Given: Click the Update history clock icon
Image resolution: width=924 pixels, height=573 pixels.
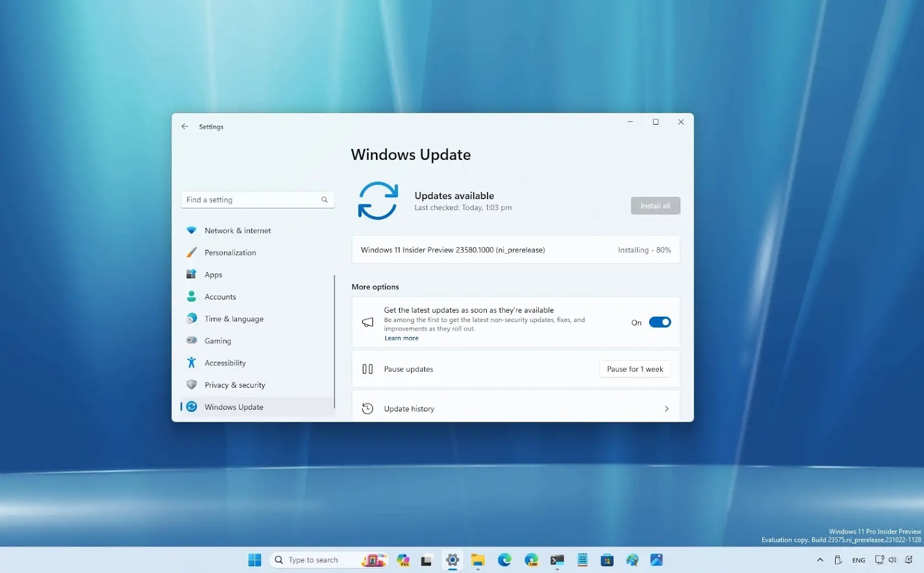Looking at the screenshot, I should [x=367, y=409].
